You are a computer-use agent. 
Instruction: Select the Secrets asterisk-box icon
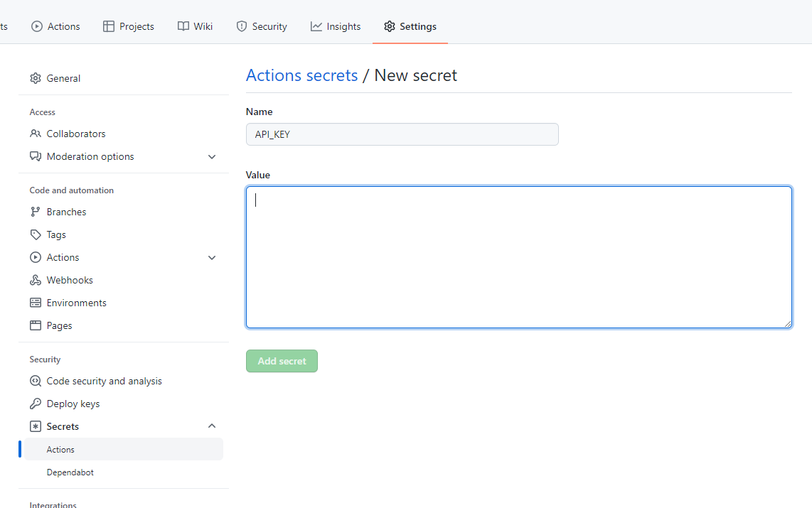pos(35,426)
